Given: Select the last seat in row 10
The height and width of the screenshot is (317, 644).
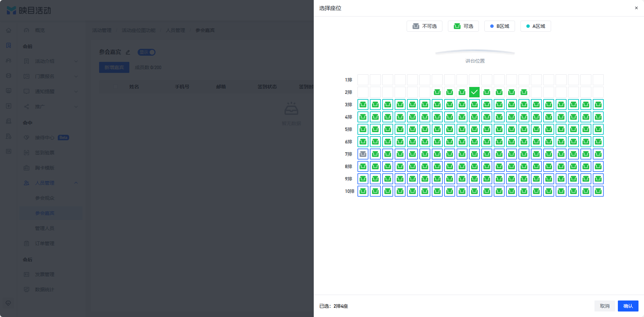Looking at the screenshot, I should pos(598,191).
